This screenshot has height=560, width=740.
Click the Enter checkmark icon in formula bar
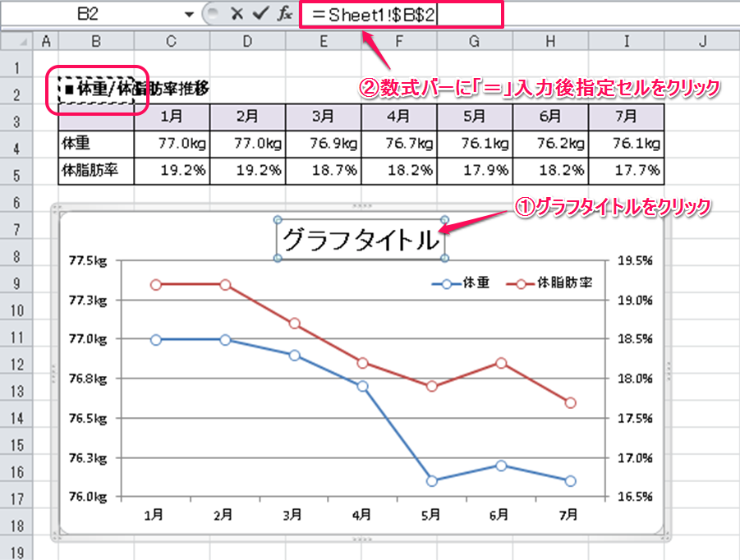260,14
